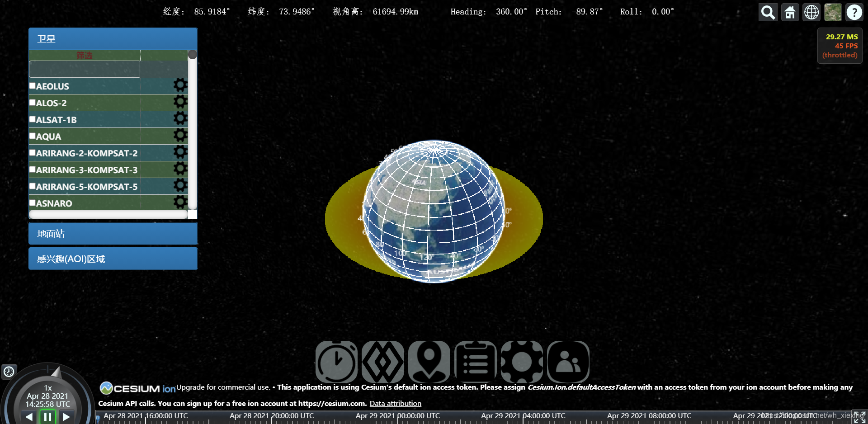Open ASNARO satellite settings gear

click(x=180, y=202)
